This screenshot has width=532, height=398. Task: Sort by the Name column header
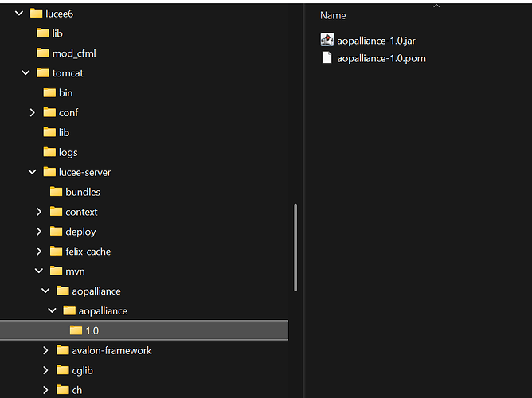333,15
